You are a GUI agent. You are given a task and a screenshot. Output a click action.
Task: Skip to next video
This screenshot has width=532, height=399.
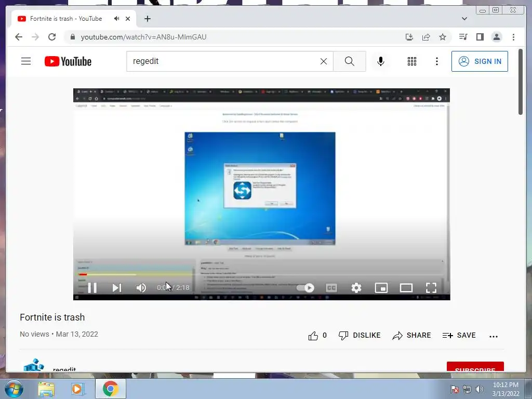pyautogui.click(x=117, y=288)
